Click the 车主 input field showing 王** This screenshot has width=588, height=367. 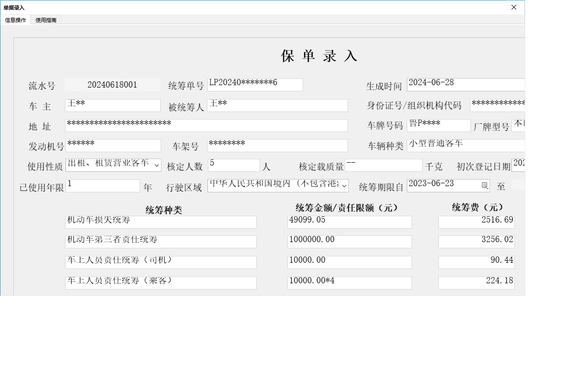coord(112,105)
